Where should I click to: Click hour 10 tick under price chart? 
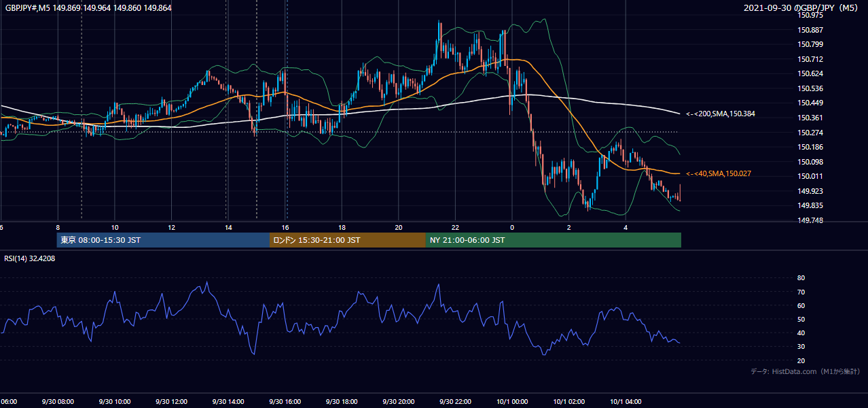click(x=115, y=227)
